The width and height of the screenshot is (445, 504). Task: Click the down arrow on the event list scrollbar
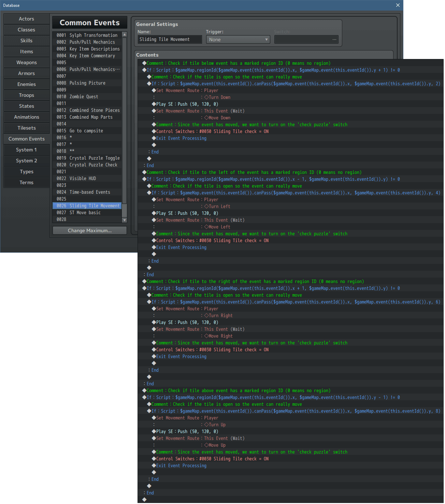pyautogui.click(x=124, y=220)
